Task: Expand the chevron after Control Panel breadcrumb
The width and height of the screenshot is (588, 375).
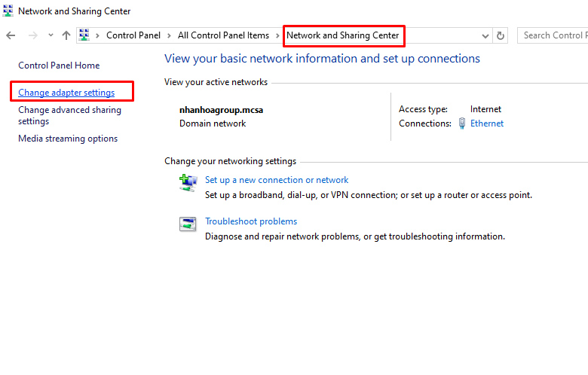Action: pyautogui.click(x=170, y=35)
